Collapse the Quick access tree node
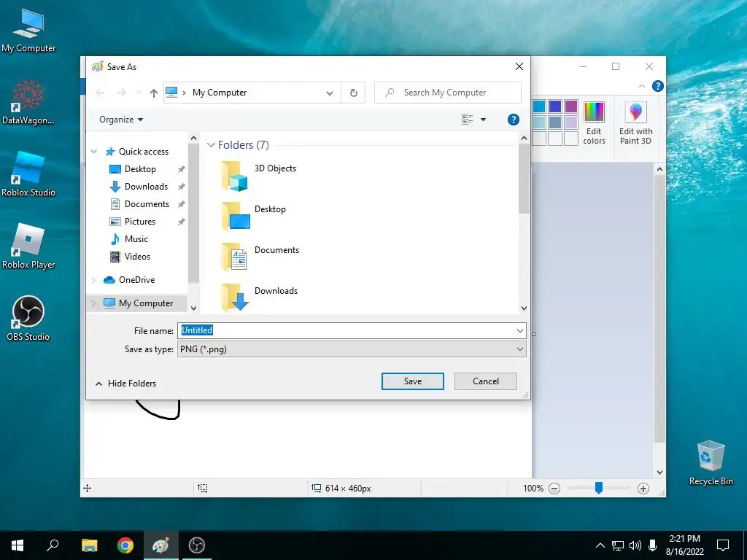747x560 pixels. click(94, 152)
